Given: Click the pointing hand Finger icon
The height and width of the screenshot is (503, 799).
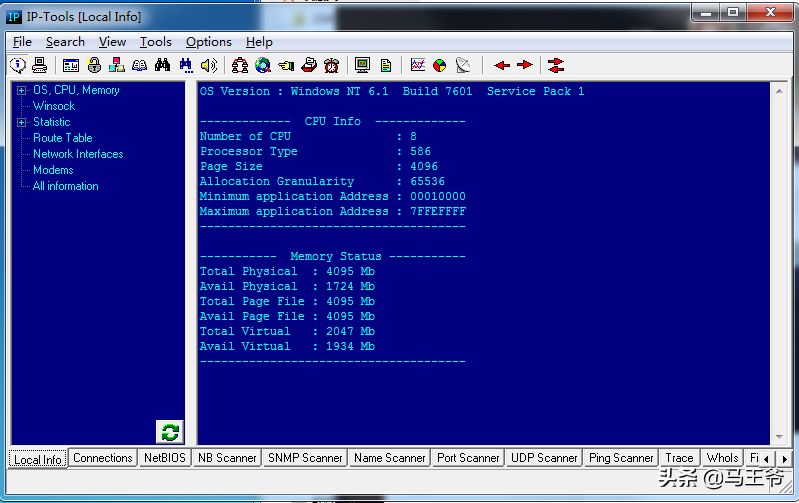Looking at the screenshot, I should (x=286, y=65).
